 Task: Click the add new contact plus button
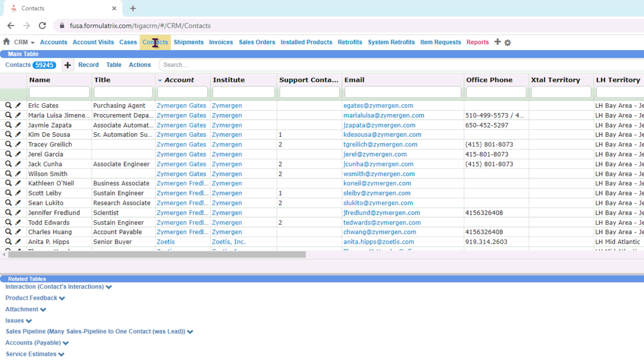pos(67,65)
